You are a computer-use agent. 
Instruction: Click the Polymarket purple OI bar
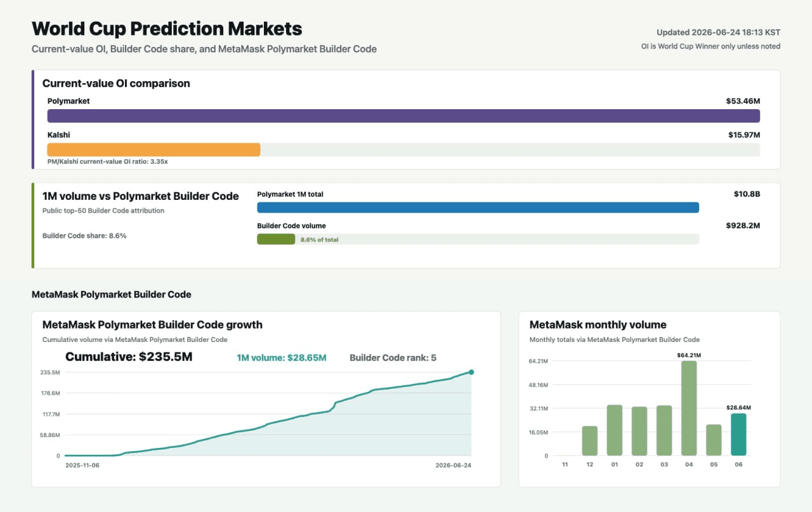[403, 115]
